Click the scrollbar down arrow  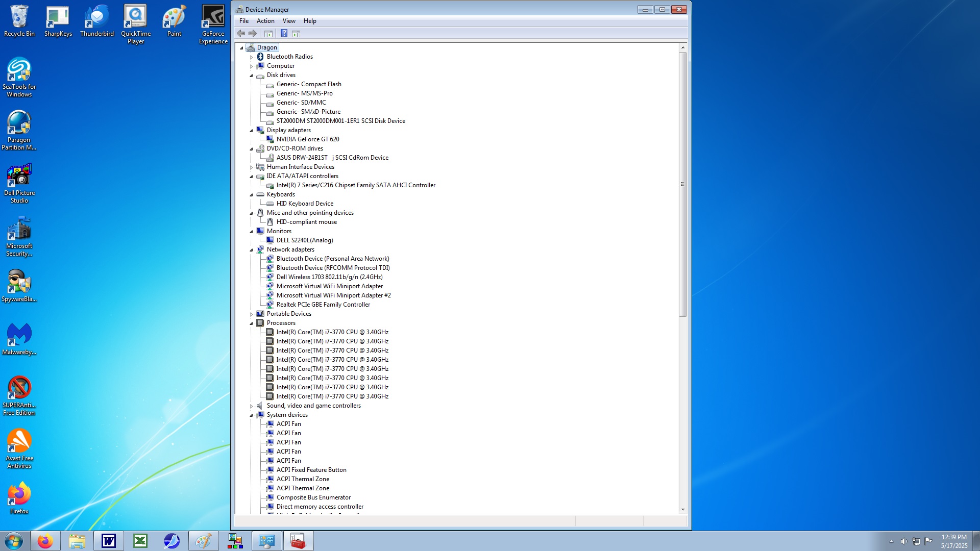point(683,509)
